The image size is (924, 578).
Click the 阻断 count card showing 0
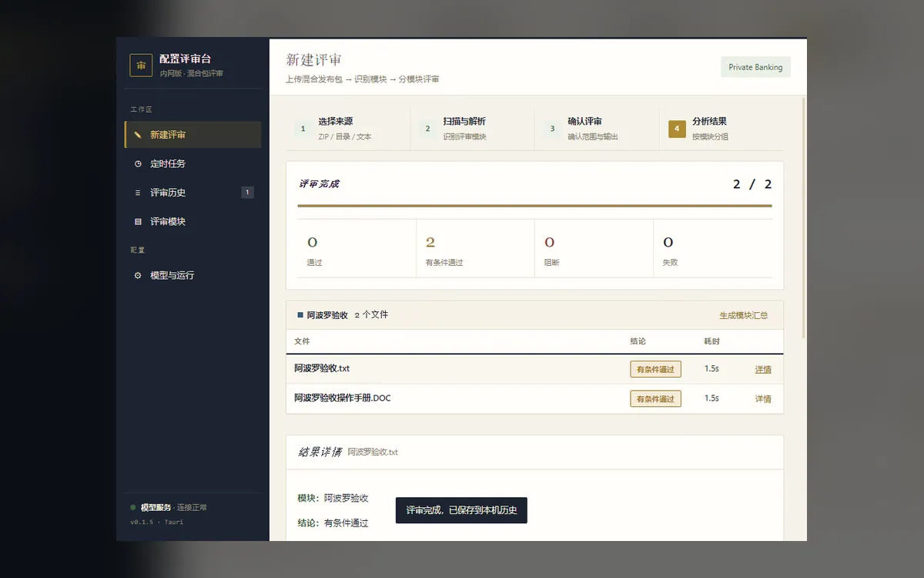(x=594, y=249)
